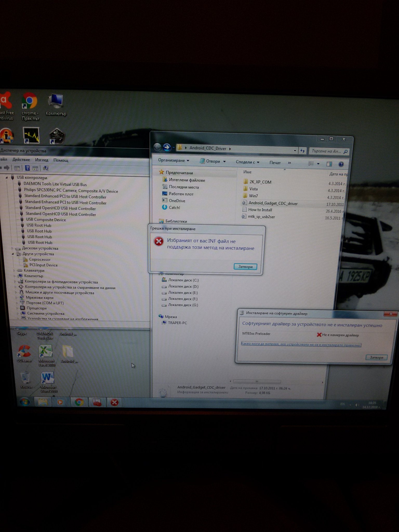399x532 pixels.
Task: Open Microsoft Excel 2010 desktop shortcut
Action: pos(46,355)
